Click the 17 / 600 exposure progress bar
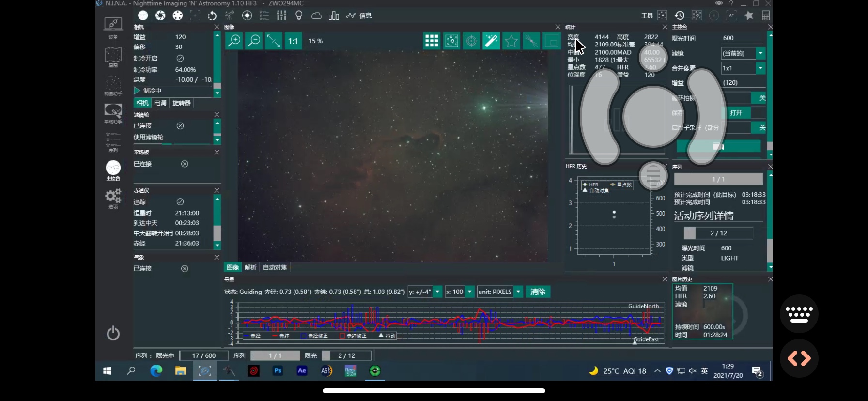This screenshot has width=868, height=401. (204, 355)
